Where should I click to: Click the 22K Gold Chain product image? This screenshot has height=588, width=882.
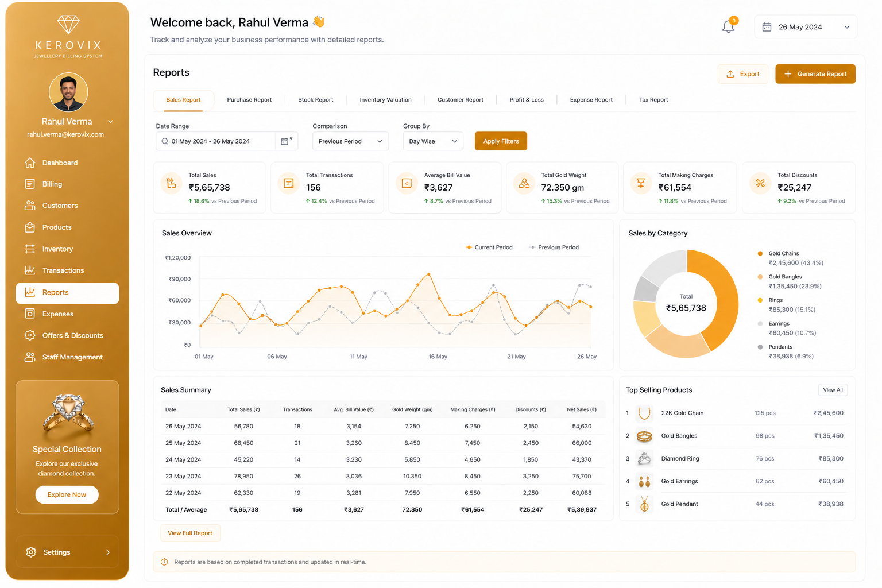[x=644, y=413]
